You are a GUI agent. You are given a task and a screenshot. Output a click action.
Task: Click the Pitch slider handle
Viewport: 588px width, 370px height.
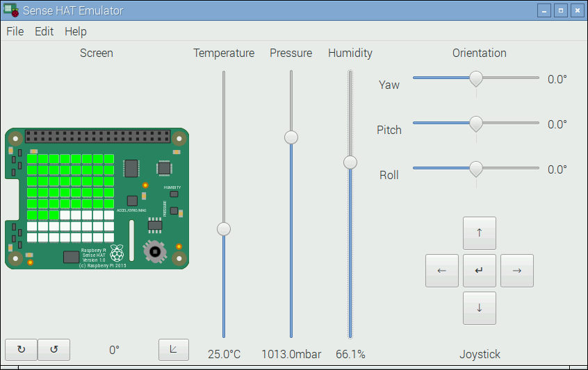[x=476, y=124]
